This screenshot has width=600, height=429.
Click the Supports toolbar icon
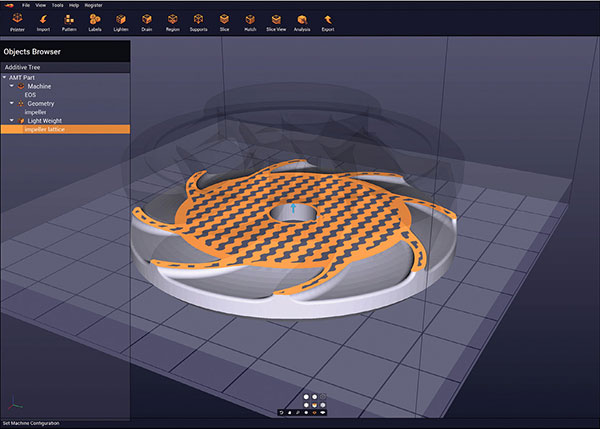[x=199, y=22]
